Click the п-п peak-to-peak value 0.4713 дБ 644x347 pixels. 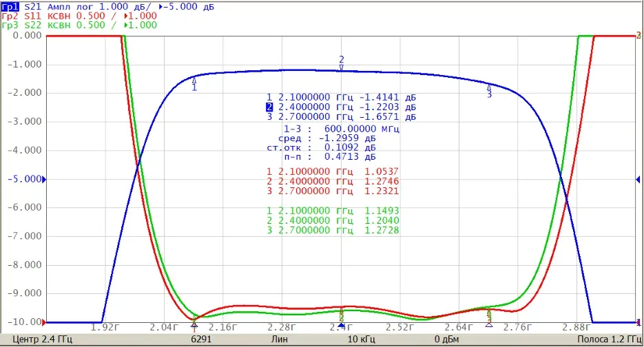click(350, 157)
